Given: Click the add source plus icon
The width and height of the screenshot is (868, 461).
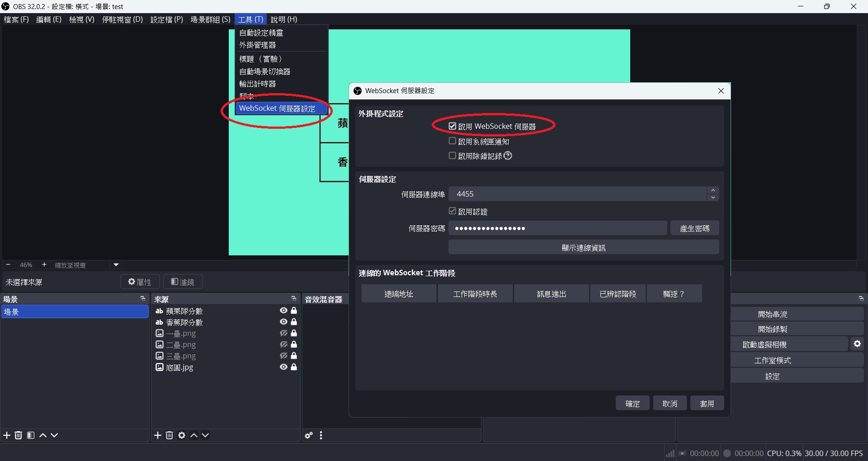Looking at the screenshot, I should tap(158, 435).
